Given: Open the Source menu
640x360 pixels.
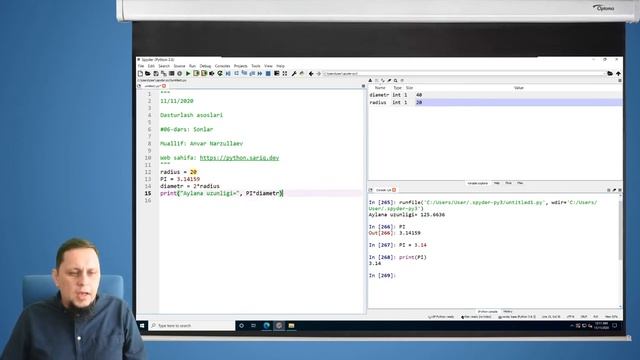Looking at the screenshot, I should pos(179,66).
